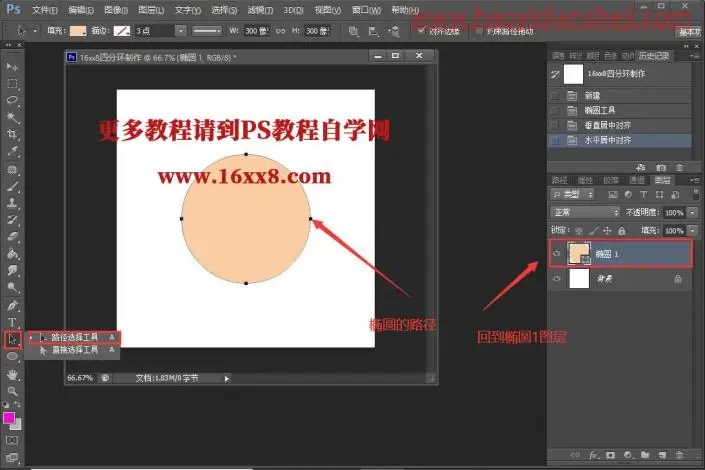Toggle lock transparent pixels
The width and height of the screenshot is (705, 470).
click(579, 231)
